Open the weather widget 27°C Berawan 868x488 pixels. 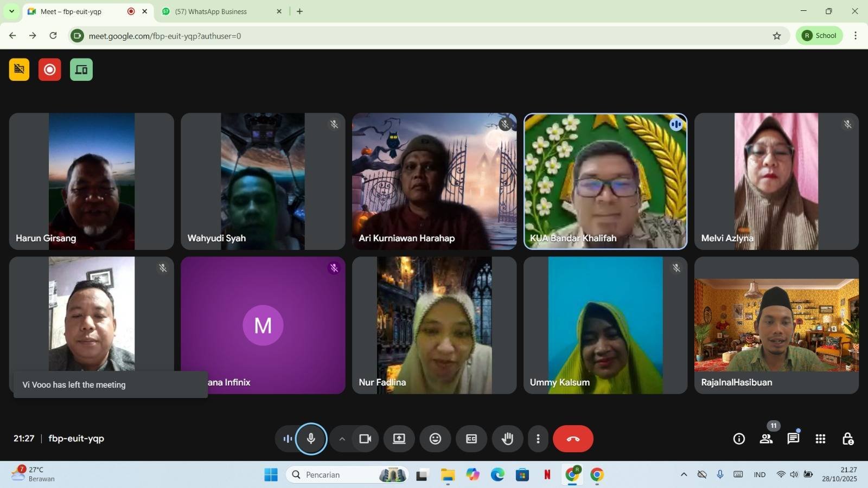[34, 474]
